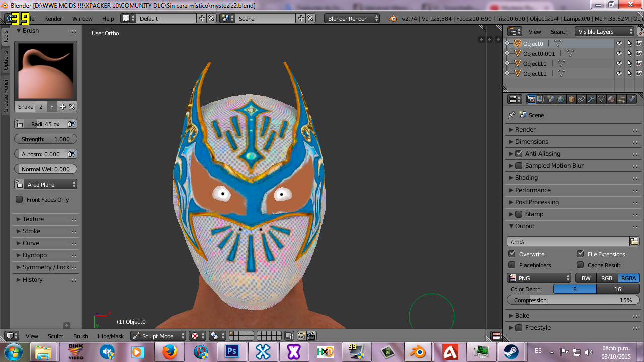Click the F fake user button for the Snake brush

click(52, 107)
